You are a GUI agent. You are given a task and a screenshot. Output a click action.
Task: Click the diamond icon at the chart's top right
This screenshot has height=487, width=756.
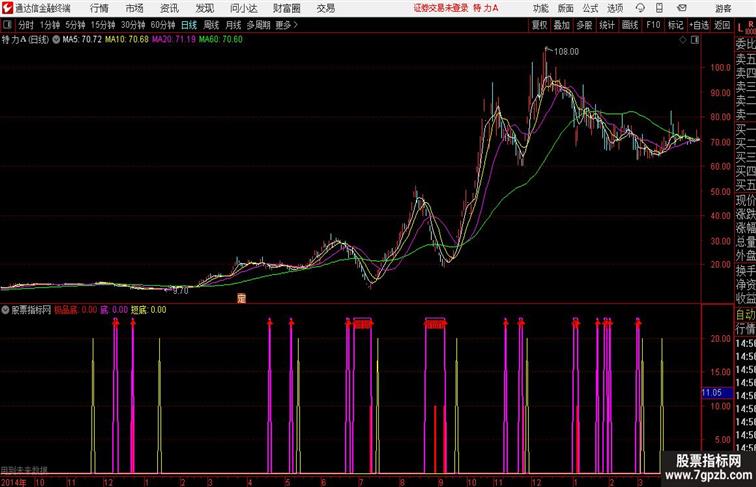tap(683, 40)
